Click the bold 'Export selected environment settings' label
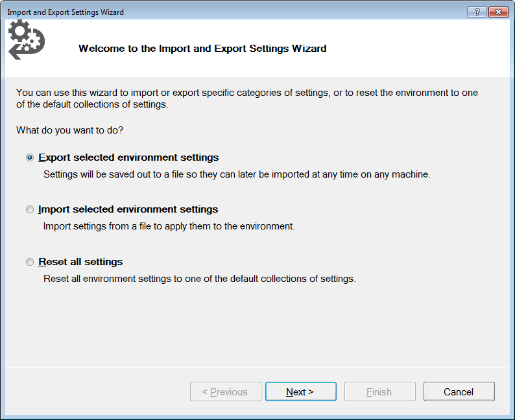Image resolution: width=515 pixels, height=420 pixels. tap(128, 157)
